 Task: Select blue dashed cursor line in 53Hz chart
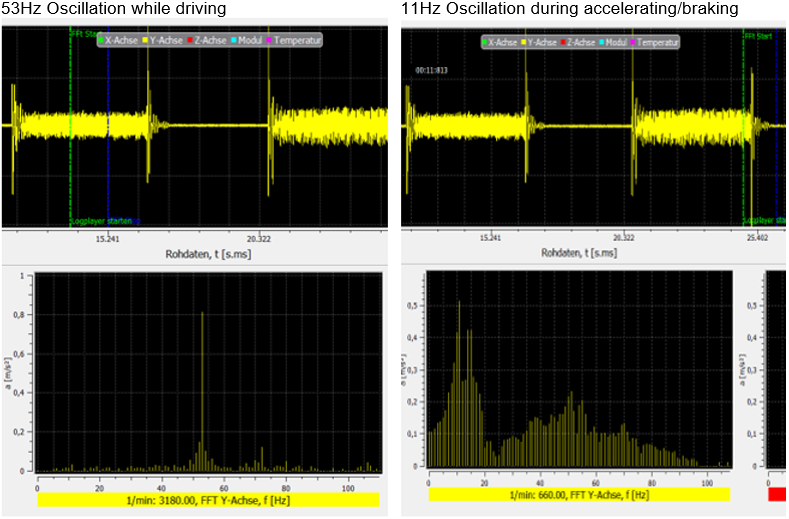[108, 126]
